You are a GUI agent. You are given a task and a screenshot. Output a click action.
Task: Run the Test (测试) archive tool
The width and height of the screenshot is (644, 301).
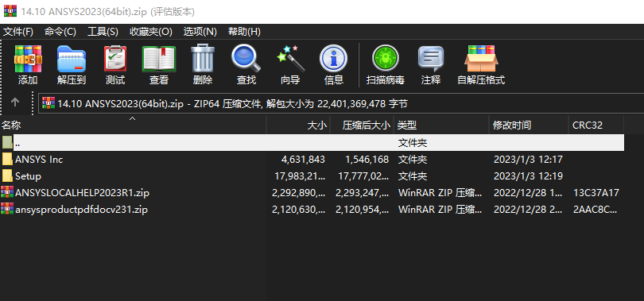click(115, 59)
